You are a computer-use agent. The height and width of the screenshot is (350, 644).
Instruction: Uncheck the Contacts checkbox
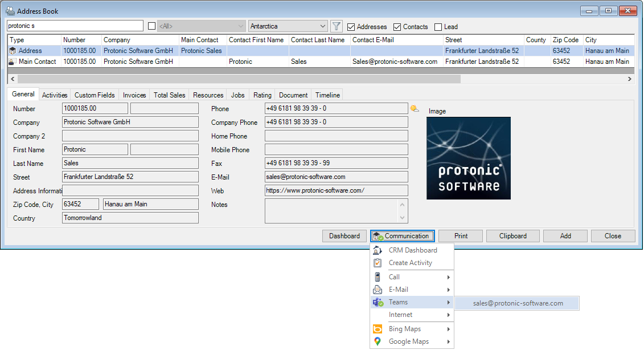397,27
